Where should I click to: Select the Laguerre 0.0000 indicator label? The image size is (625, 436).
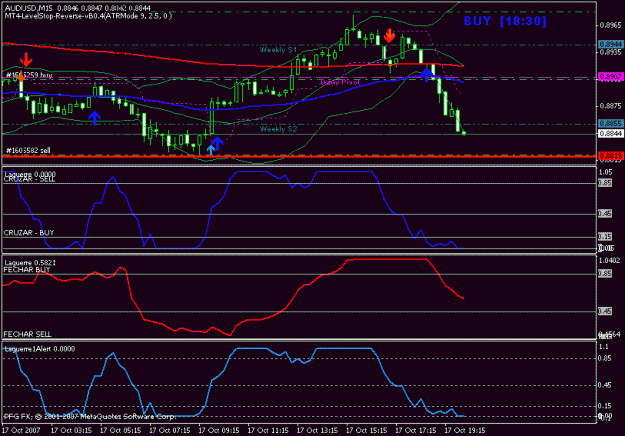(x=30, y=174)
